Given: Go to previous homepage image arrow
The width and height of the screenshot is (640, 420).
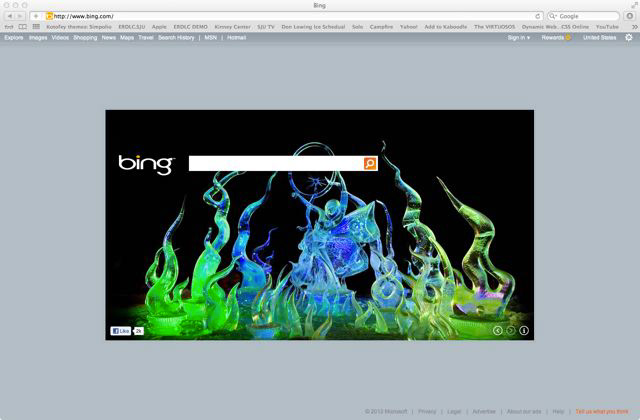Looking at the screenshot, I should 497,331.
